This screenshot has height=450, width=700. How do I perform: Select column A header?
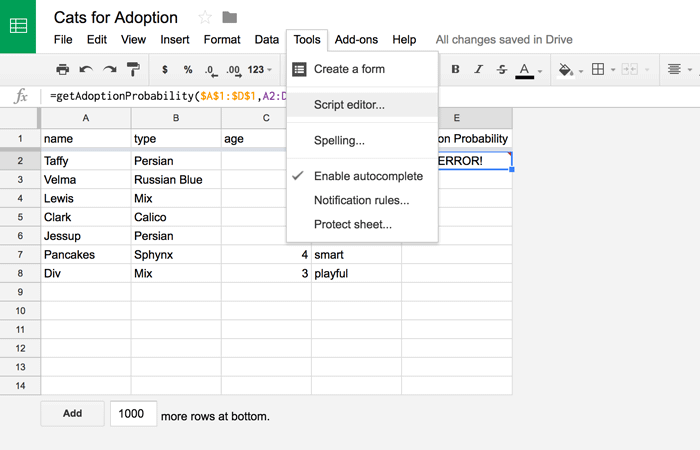(86, 118)
